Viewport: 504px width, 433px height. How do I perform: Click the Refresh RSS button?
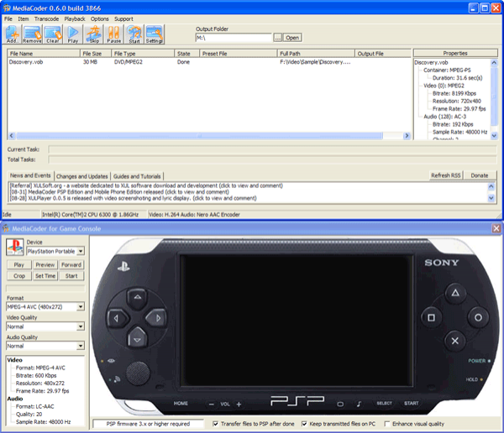pos(446,175)
